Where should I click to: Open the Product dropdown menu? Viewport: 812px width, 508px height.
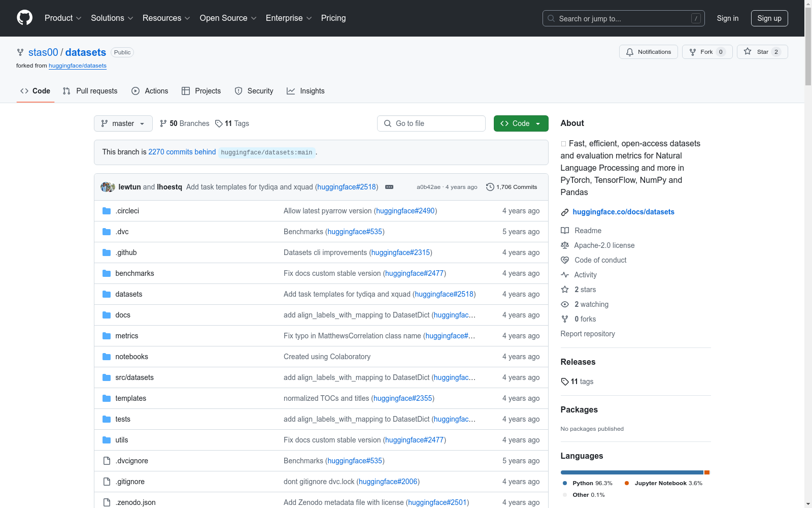[x=63, y=18]
